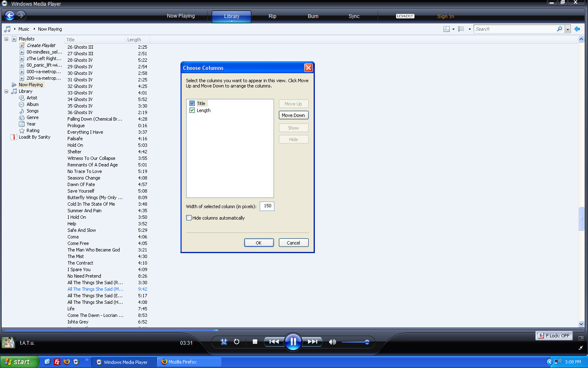The image size is (588, 368).
Task: Click the Back navigation arrow
Action: (10, 16)
